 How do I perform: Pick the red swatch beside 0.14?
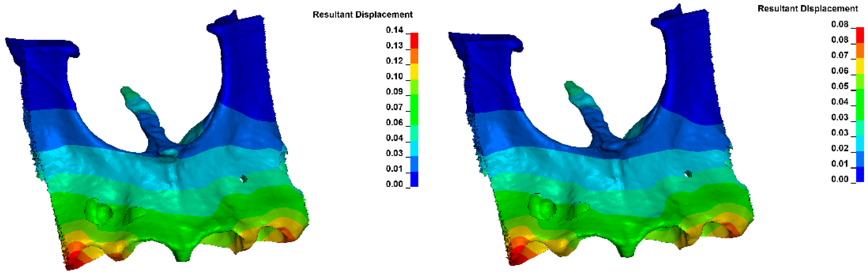tap(414, 41)
